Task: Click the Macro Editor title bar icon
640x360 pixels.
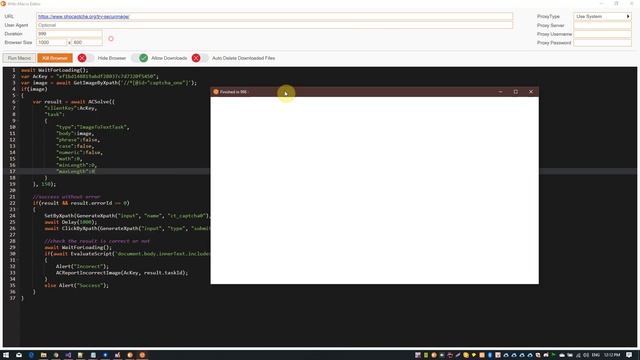Action: [3, 4]
